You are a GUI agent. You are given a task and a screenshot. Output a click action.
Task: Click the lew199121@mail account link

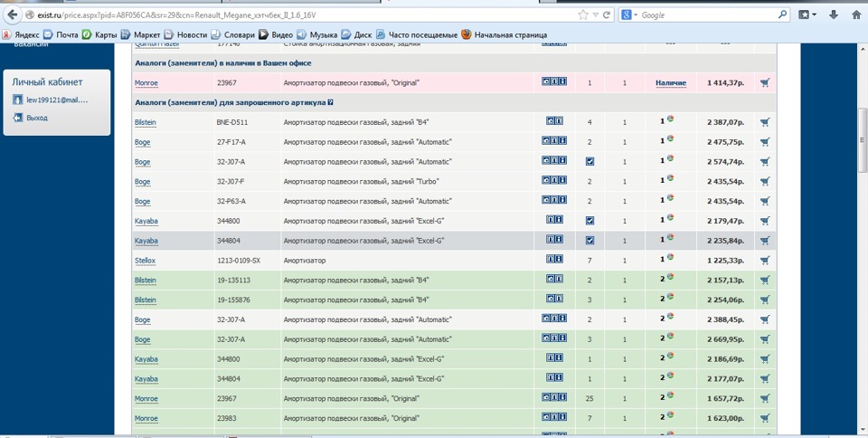pyautogui.click(x=57, y=100)
